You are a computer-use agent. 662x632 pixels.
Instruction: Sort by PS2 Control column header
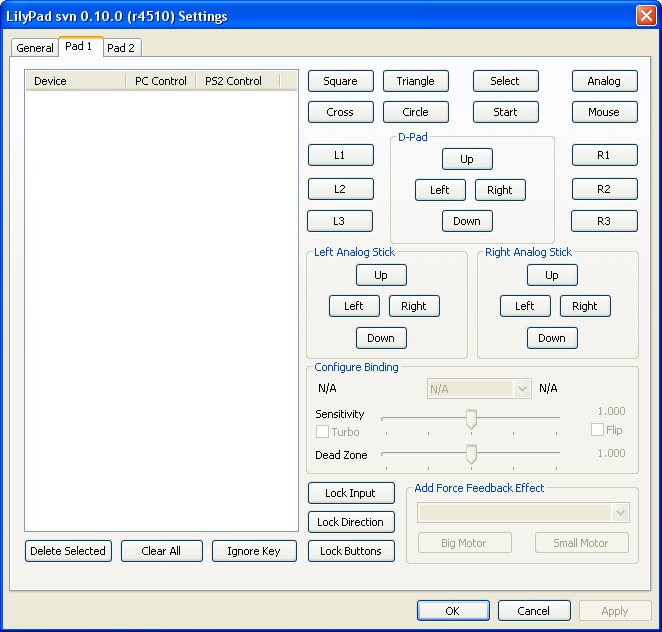238,81
